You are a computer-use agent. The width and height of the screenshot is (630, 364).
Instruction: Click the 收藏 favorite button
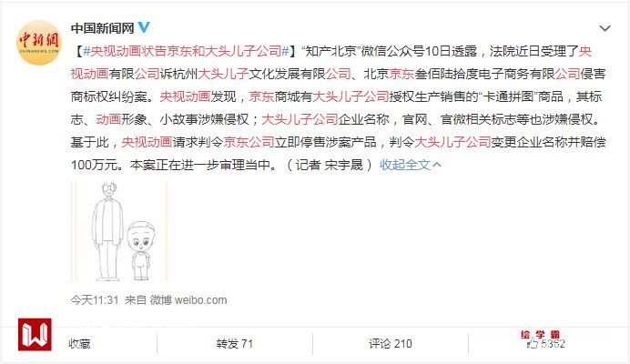click(79, 344)
